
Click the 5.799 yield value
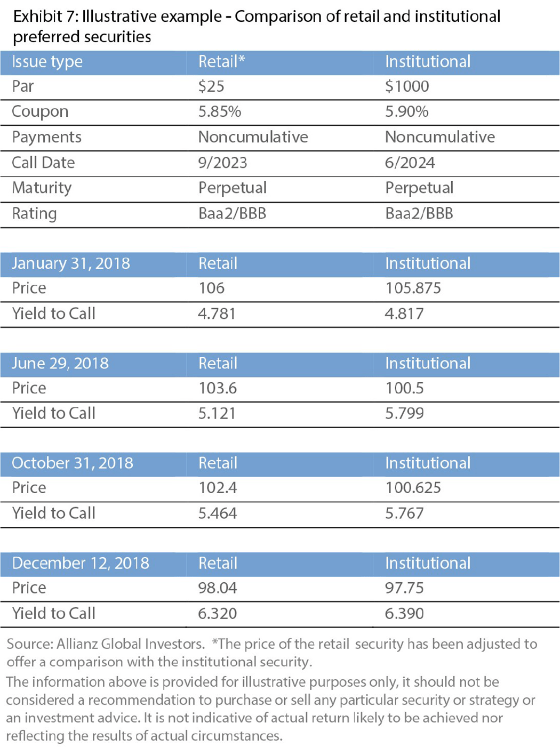tap(404, 413)
